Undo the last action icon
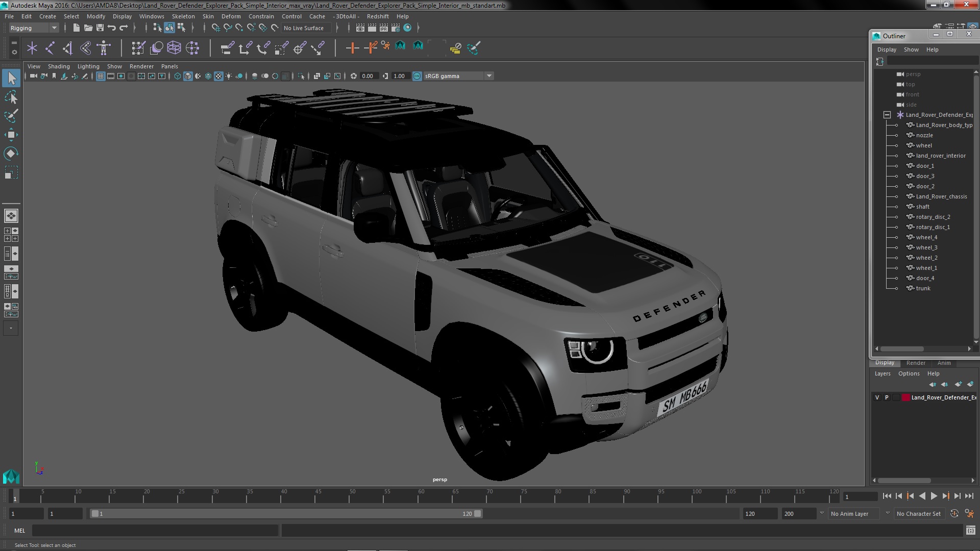The width and height of the screenshot is (980, 551). [111, 28]
